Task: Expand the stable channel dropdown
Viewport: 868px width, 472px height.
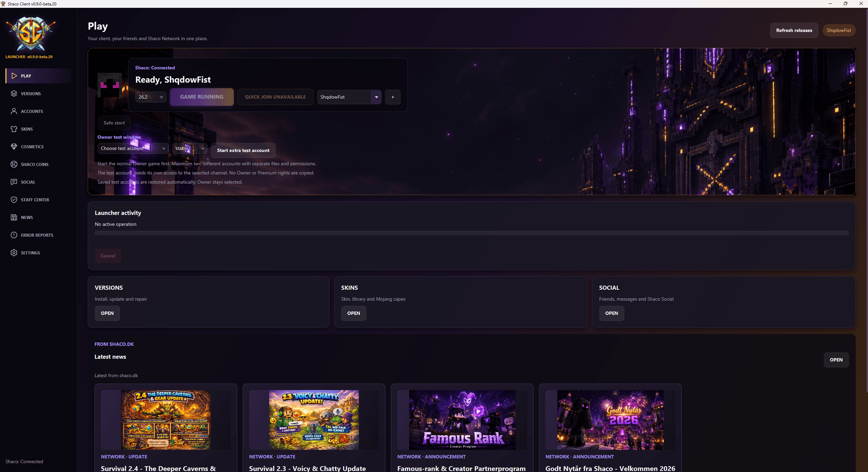Action: [190, 148]
